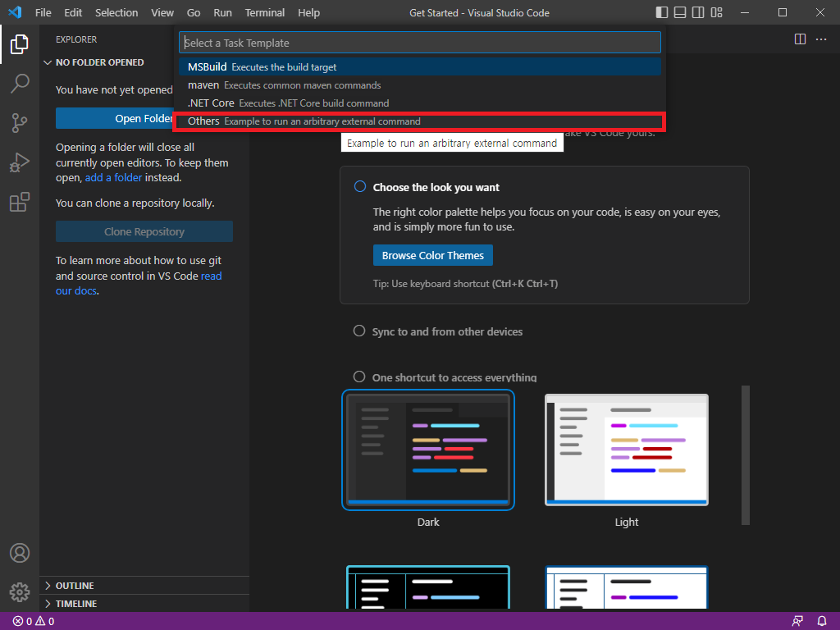840x630 pixels.
Task: Open the Accounts icon in activity bar
Action: [x=20, y=553]
